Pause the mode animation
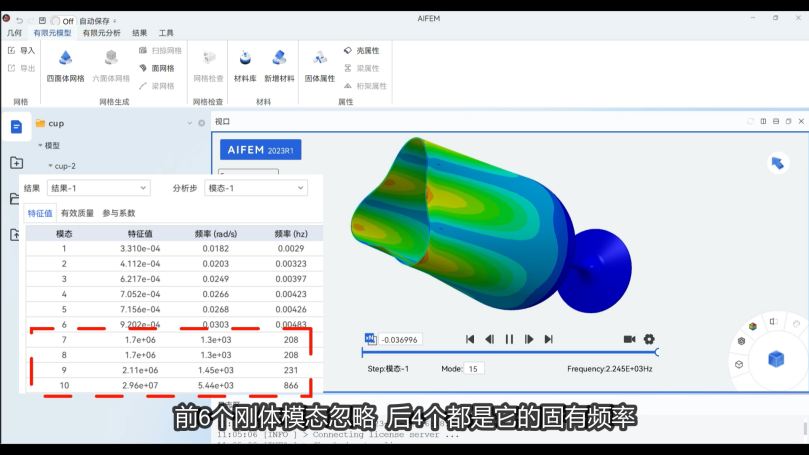 [509, 339]
